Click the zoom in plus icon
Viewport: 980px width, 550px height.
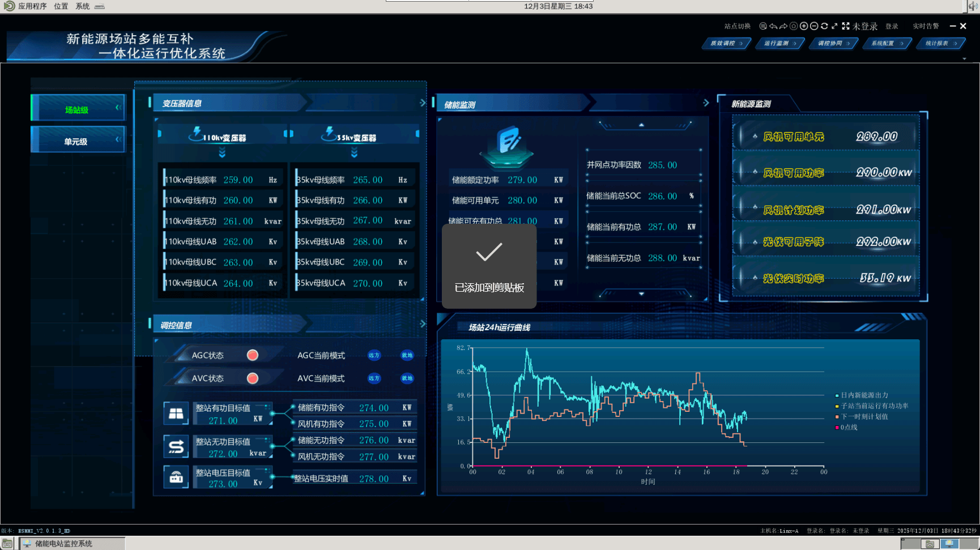click(x=804, y=26)
